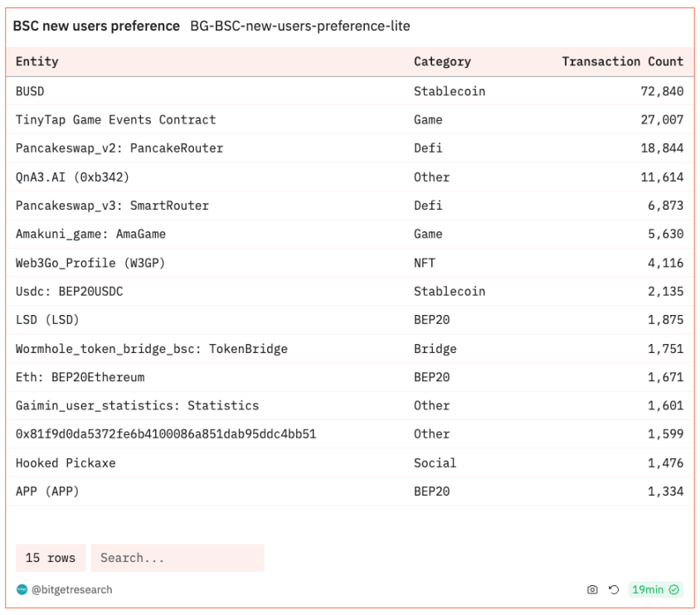This screenshot has height=615, width=700.
Task: Click the 15 rows count label
Action: [50, 558]
